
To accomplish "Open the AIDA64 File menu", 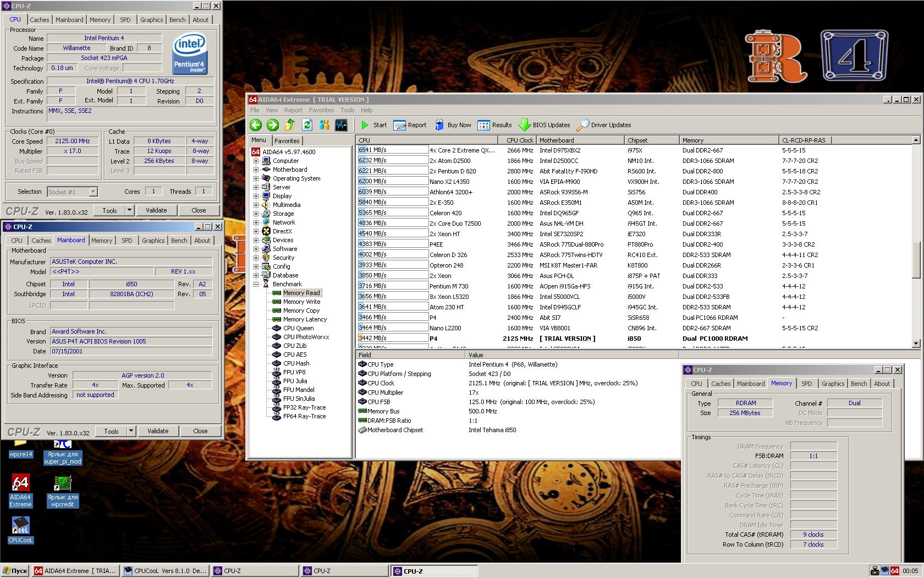I will click(x=255, y=110).
